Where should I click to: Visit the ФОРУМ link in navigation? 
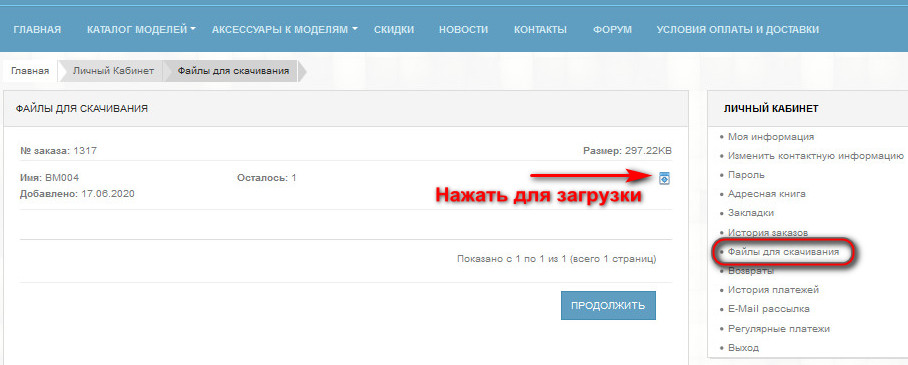[x=612, y=30]
